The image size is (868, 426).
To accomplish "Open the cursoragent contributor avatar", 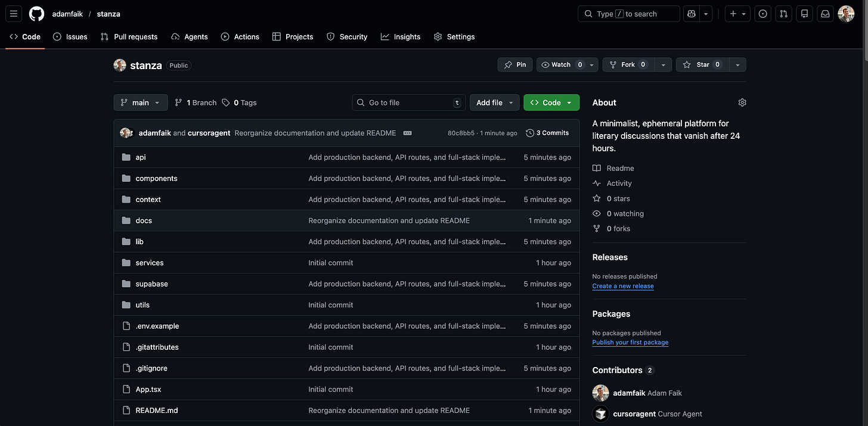I will point(600,413).
